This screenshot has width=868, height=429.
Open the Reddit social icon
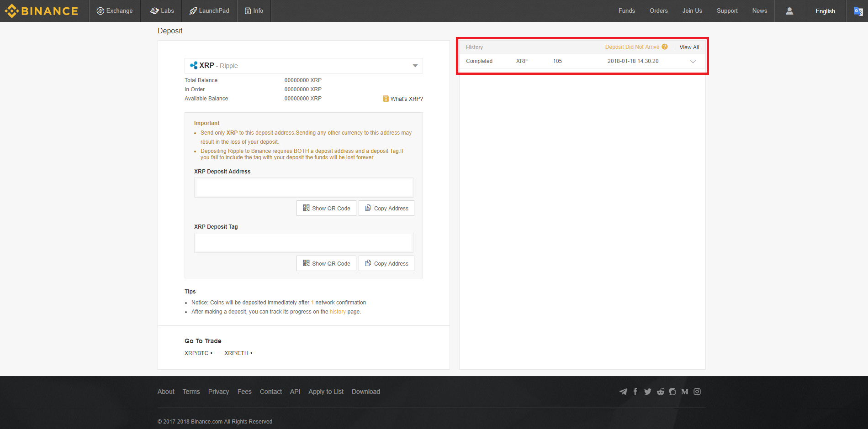[661, 392]
